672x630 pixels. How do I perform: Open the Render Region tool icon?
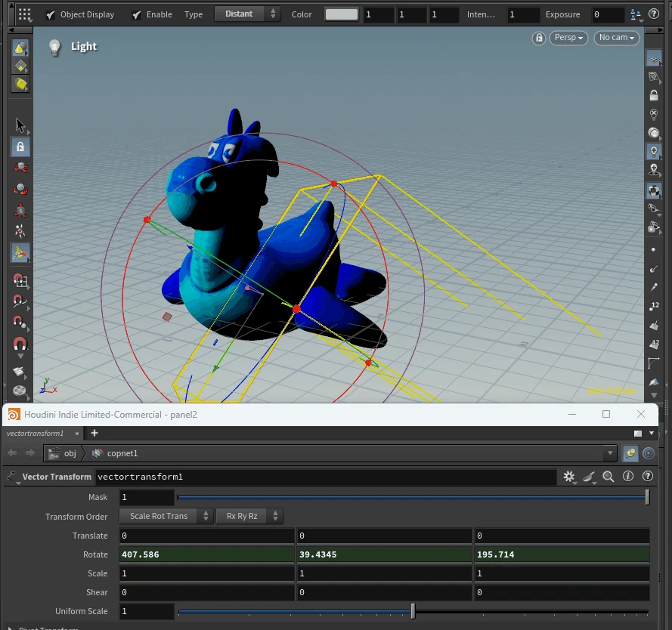pyautogui.click(x=20, y=372)
